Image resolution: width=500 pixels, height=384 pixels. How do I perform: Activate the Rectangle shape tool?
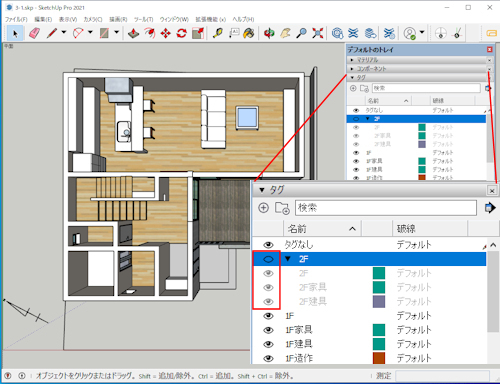point(104,33)
